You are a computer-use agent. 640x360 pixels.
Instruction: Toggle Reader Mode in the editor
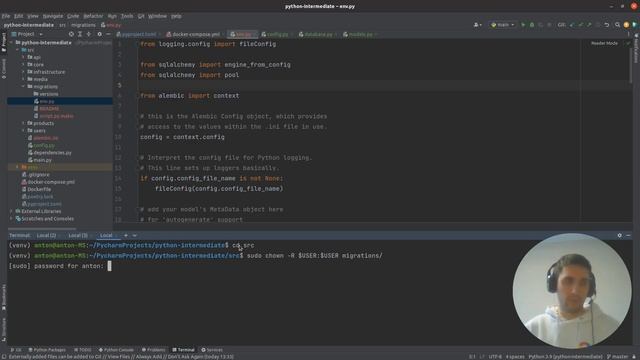[604, 43]
